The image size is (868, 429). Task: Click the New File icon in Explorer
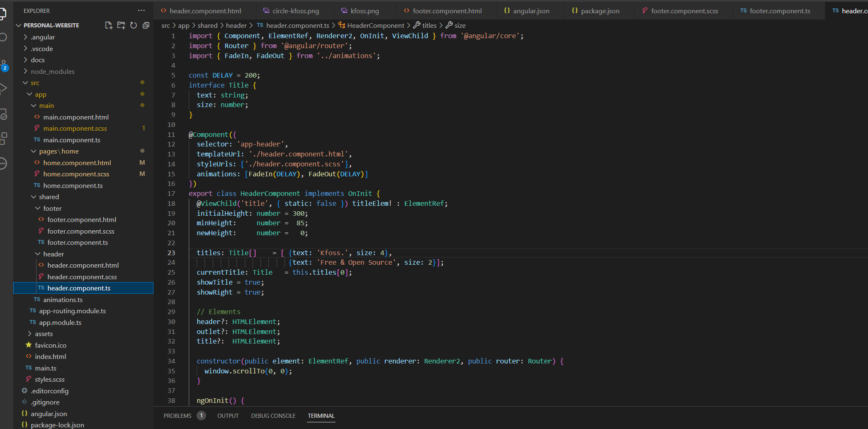point(109,25)
